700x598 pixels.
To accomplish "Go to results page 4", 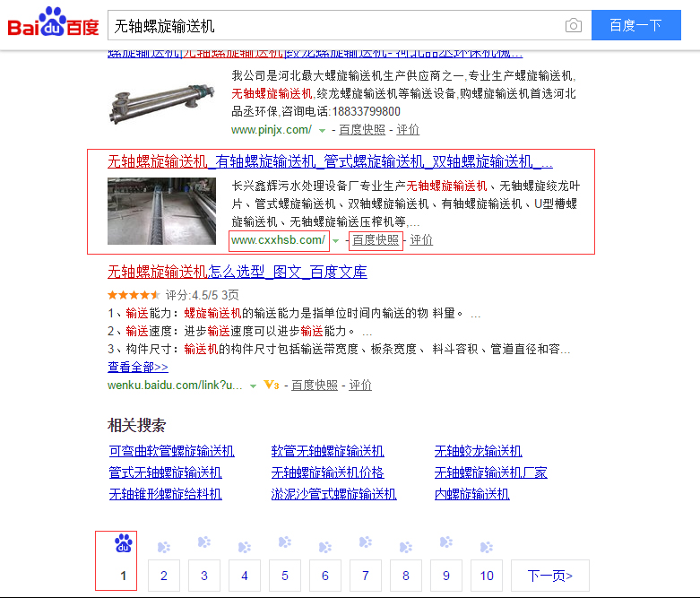I will click(245, 576).
